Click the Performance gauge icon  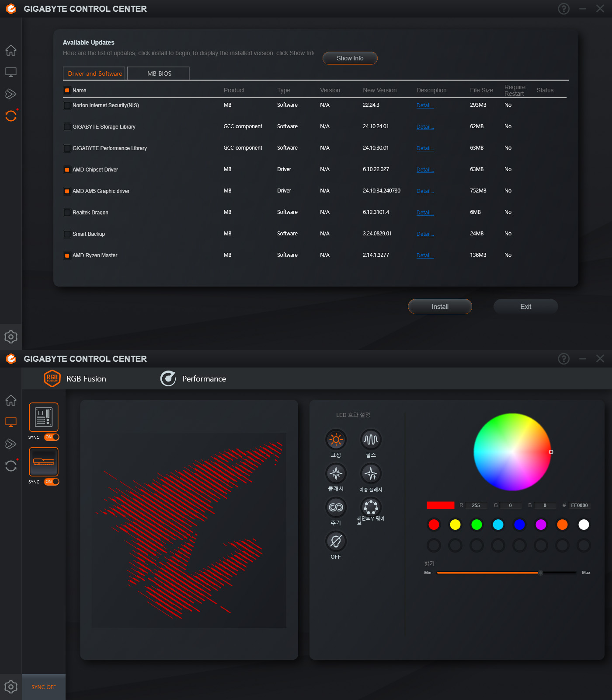pos(168,378)
